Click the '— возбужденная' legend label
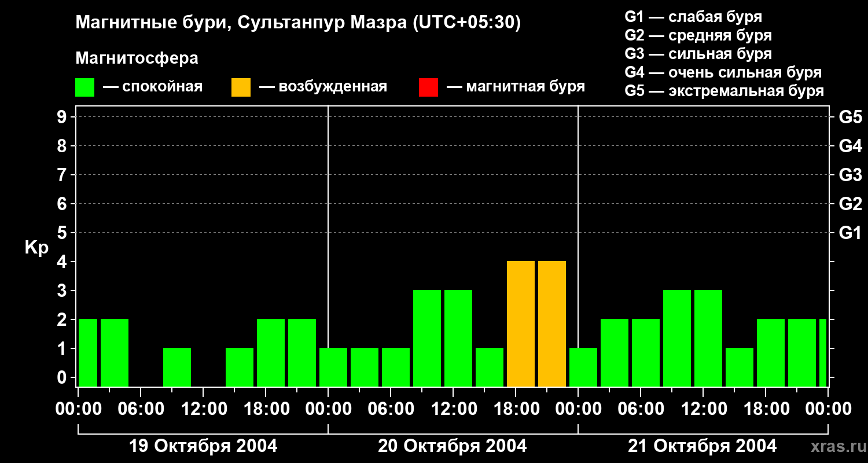 [323, 87]
